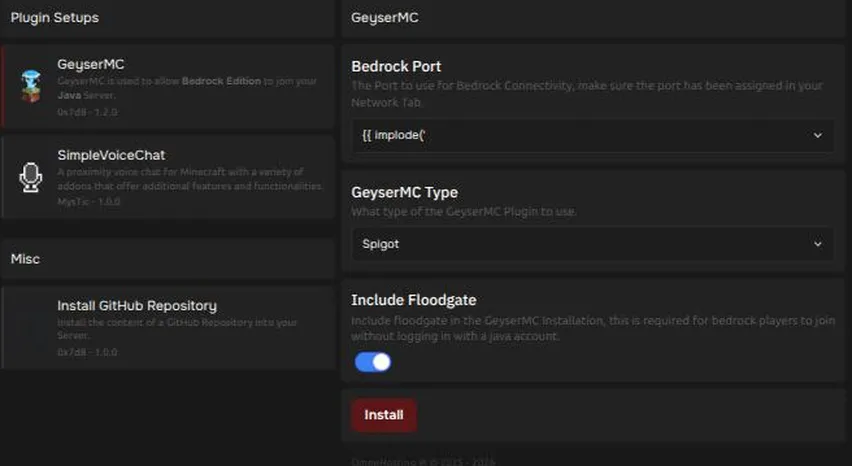
Task: Click the 0x7d8 - 1.2.0 version text
Action: (x=87, y=112)
